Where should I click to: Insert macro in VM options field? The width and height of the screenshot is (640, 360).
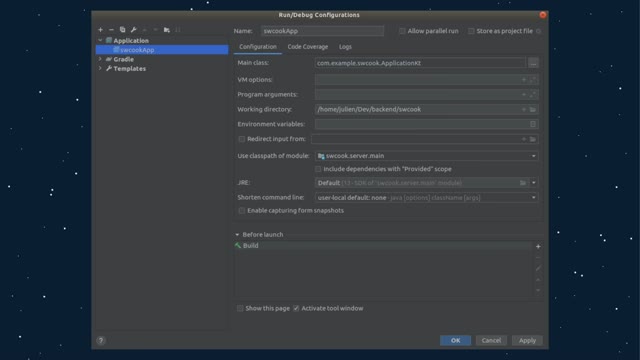click(524, 80)
